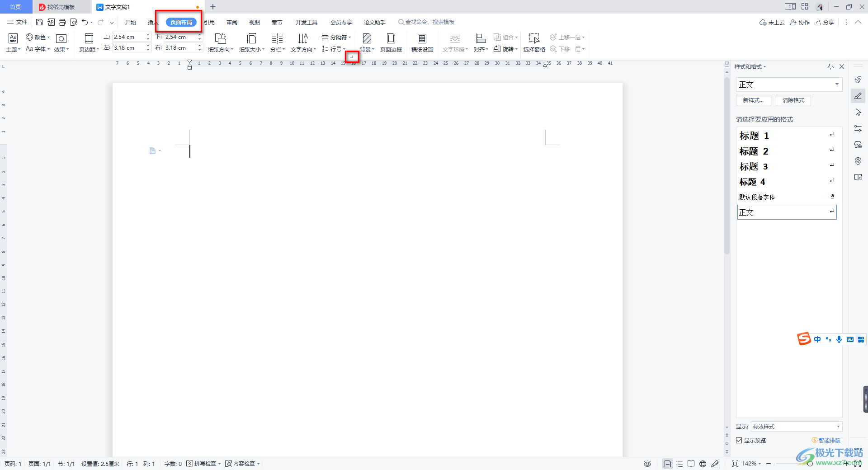
Task: Click the 页面边框 page border icon
Action: 391,38
